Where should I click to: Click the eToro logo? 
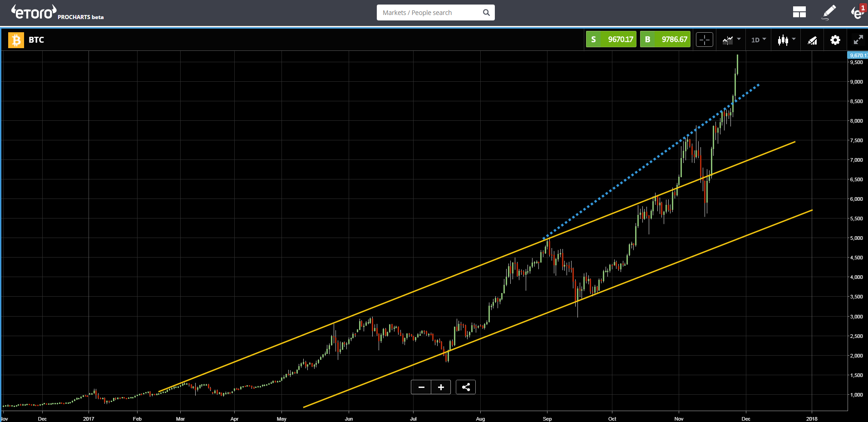click(x=34, y=12)
